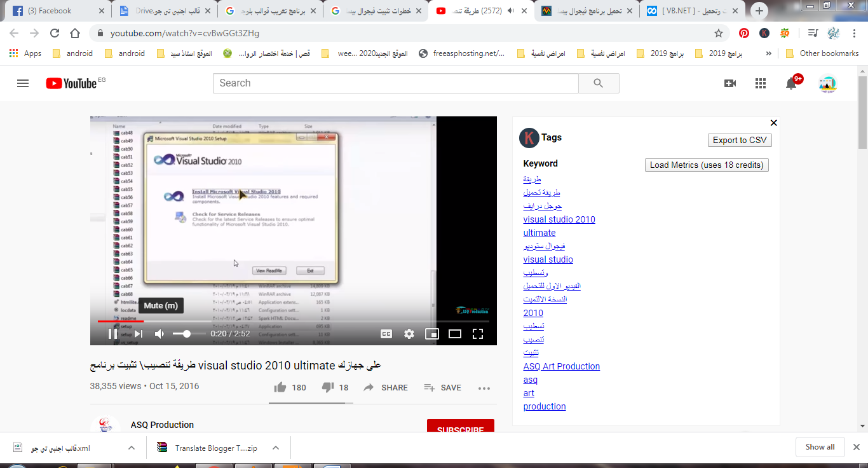
Task: Open the 'asq' keyword link
Action: [531, 380]
